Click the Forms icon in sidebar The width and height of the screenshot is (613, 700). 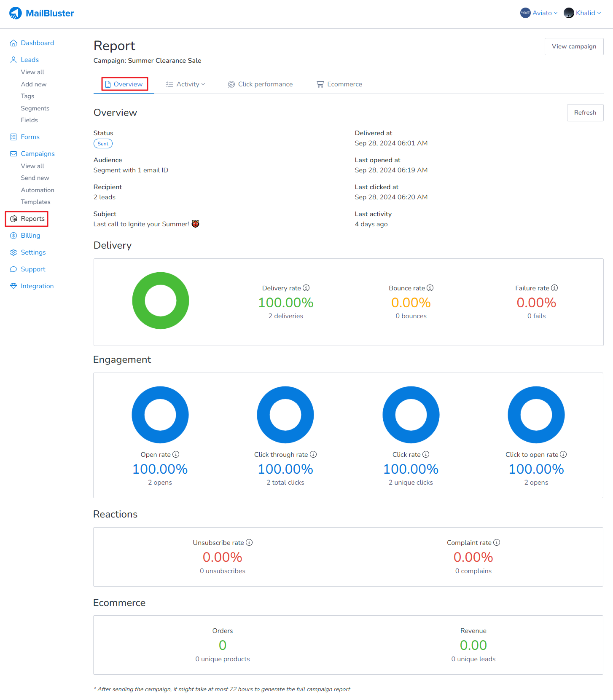pos(13,137)
